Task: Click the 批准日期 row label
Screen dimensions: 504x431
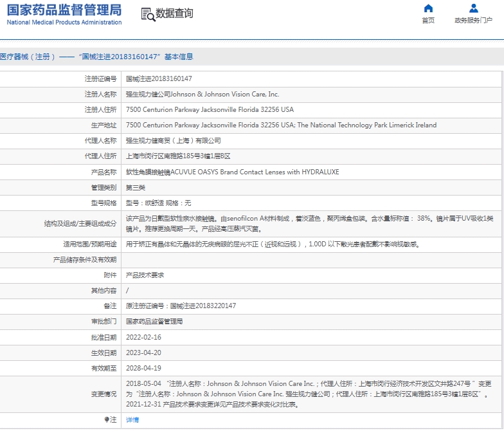Action: pos(104,337)
